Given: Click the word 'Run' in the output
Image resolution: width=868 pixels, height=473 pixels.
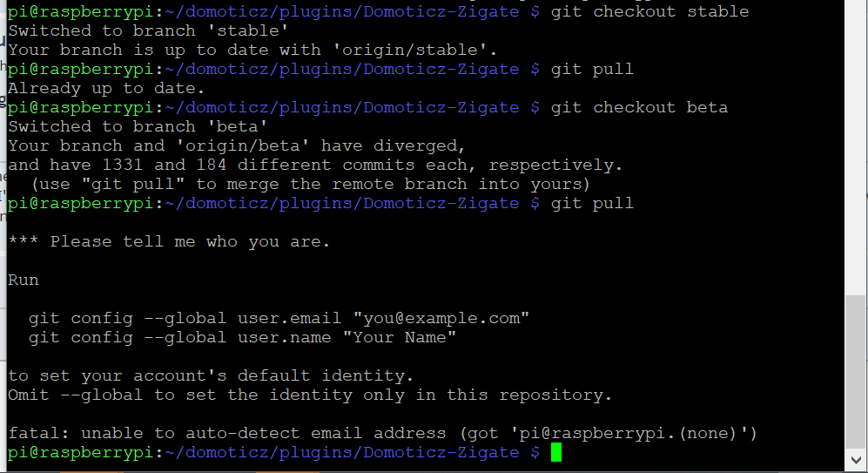Looking at the screenshot, I should point(24,280).
